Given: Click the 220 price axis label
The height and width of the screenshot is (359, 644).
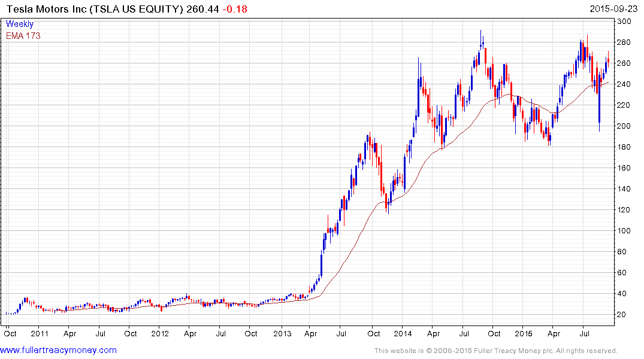Looking at the screenshot, I should [624, 105].
